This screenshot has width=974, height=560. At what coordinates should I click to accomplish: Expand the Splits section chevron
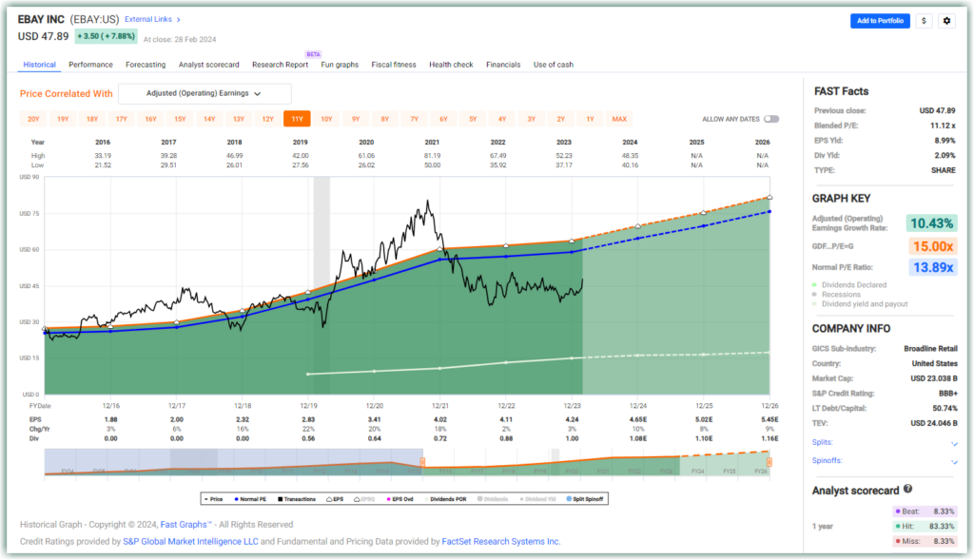click(954, 443)
